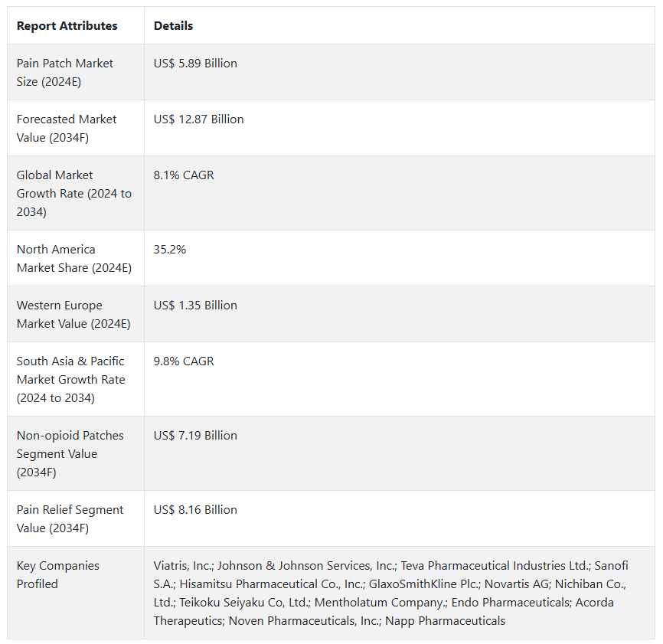Screen dimensions: 663x644
Task: Select the Western Europe Market Value cell
Action: tap(73, 314)
